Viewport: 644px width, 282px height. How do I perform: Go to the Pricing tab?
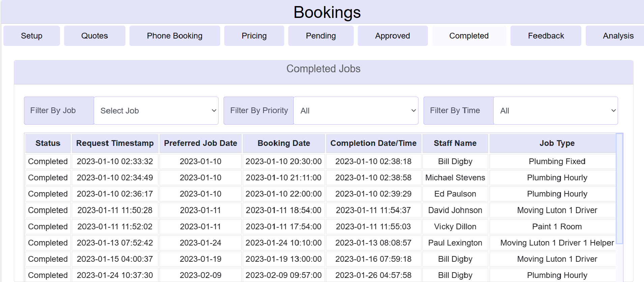click(254, 36)
